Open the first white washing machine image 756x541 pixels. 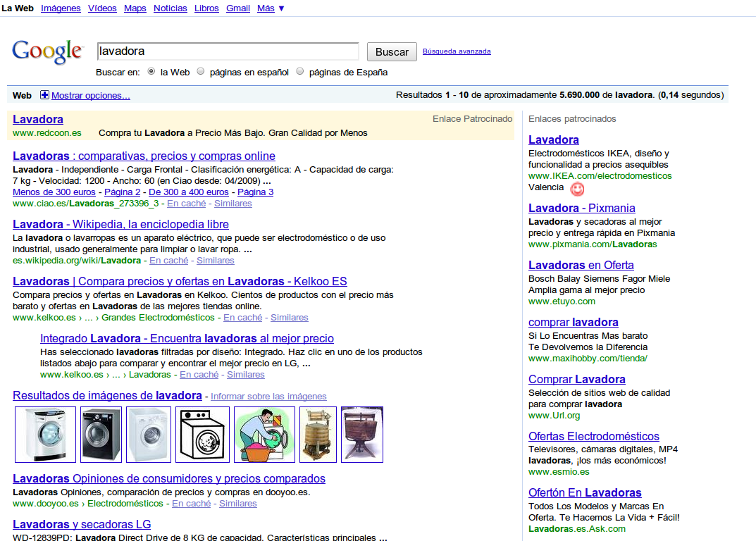point(45,435)
